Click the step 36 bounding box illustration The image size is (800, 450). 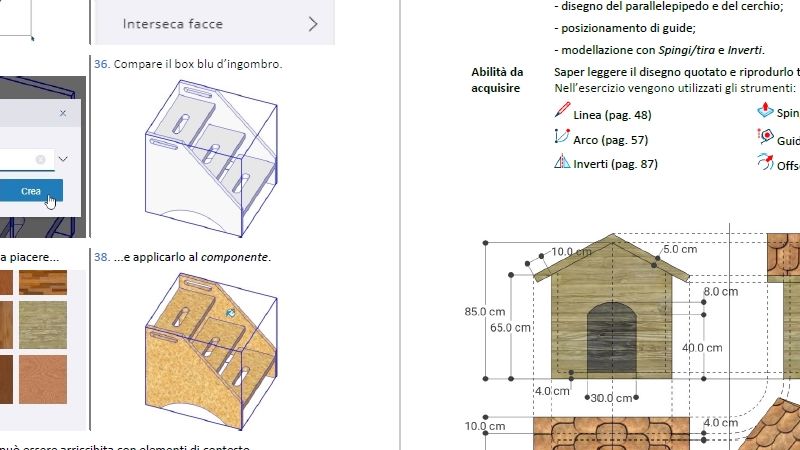(211, 158)
